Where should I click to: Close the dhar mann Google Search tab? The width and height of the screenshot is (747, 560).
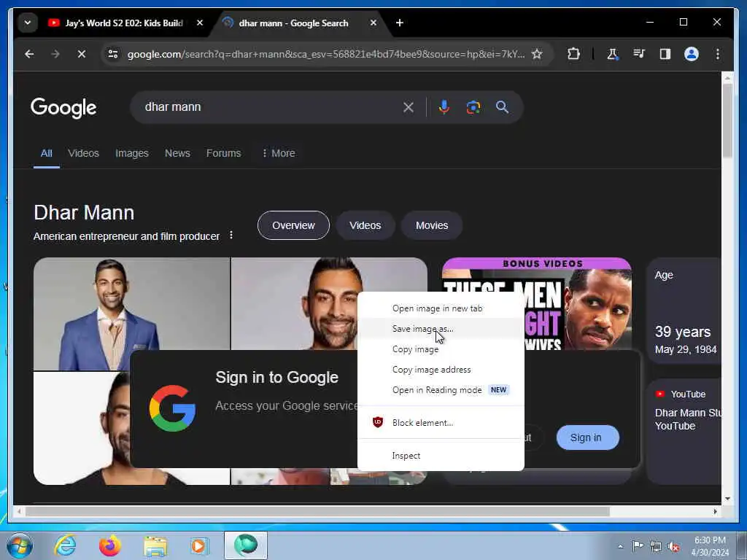373,23
